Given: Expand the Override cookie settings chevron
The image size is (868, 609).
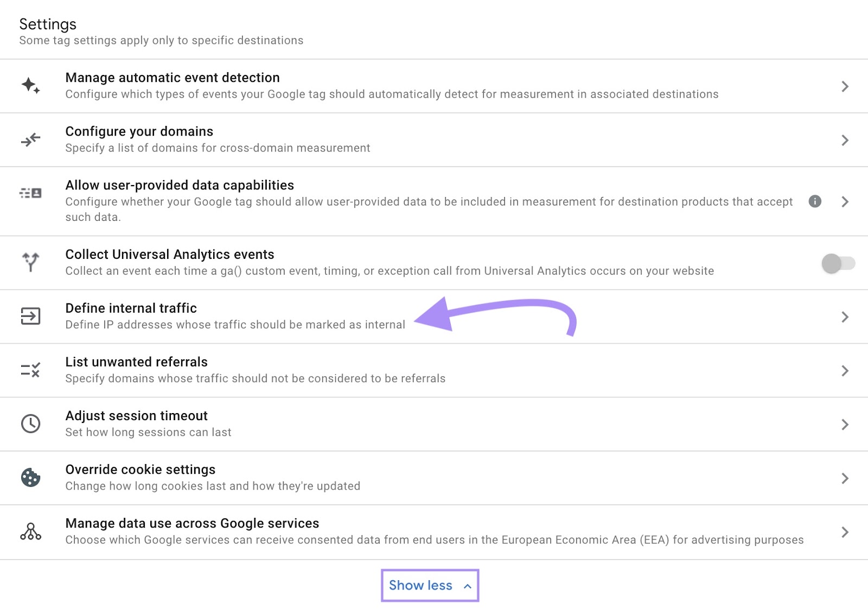Looking at the screenshot, I should click(845, 478).
